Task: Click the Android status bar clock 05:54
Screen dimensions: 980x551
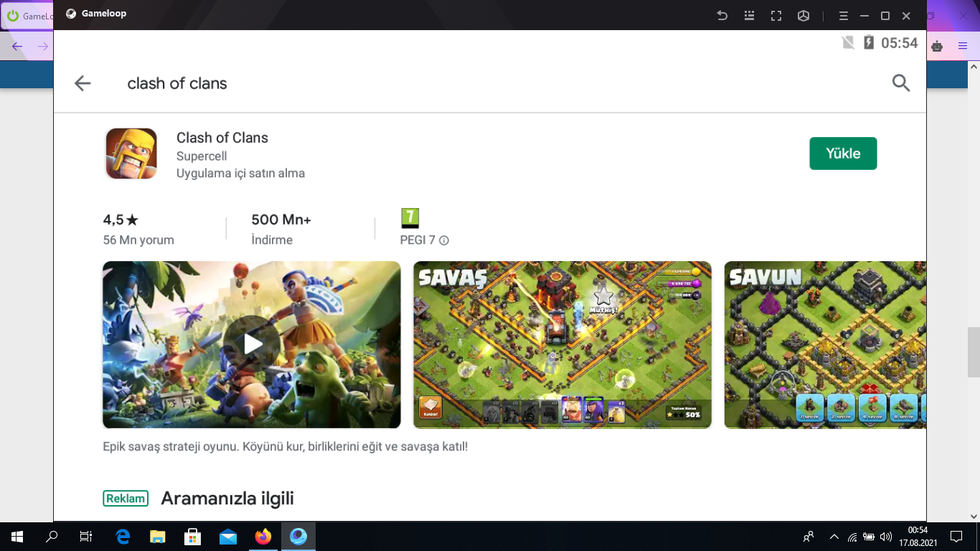Action: [x=900, y=43]
